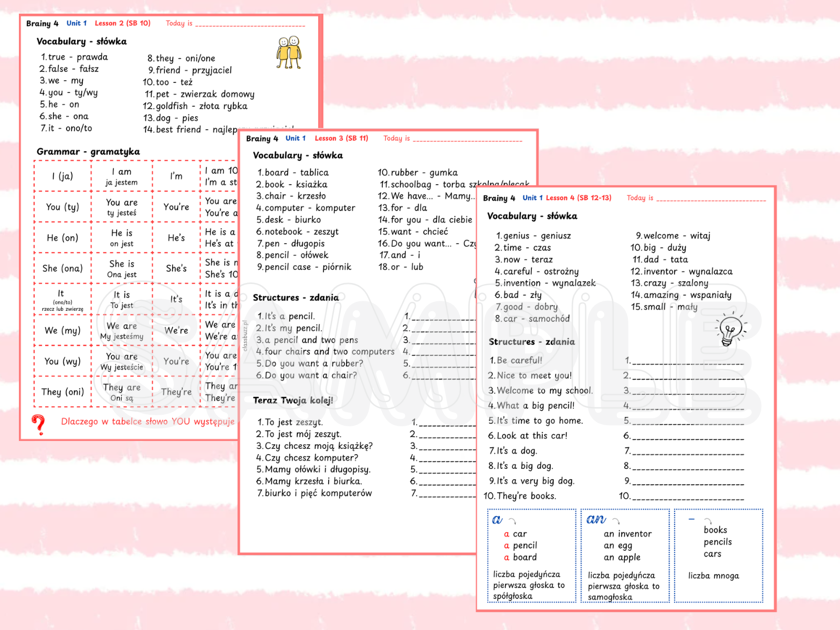
Task: Click the "liczba mnoga" label
Action: point(713,576)
